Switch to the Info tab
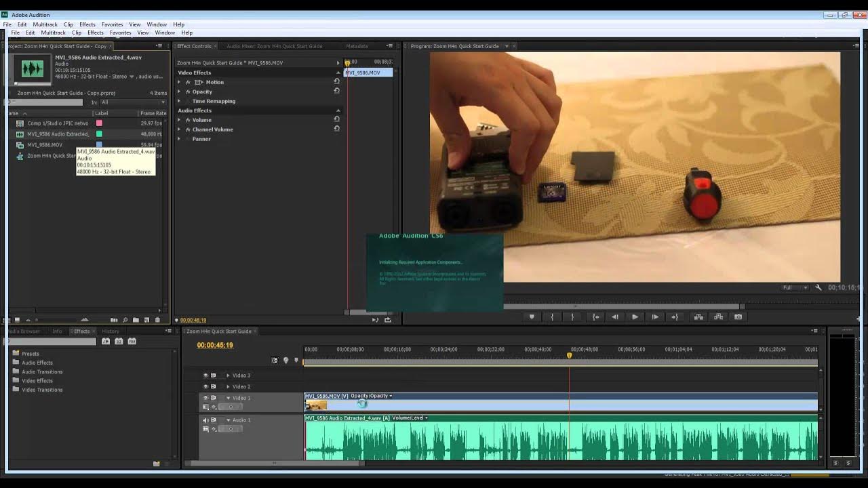Viewport: 868px width, 488px height. pos(58,331)
